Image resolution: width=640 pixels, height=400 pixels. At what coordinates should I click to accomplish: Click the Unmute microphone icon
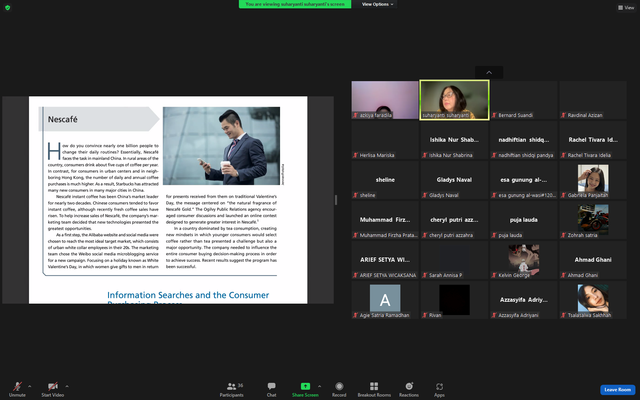click(17, 386)
